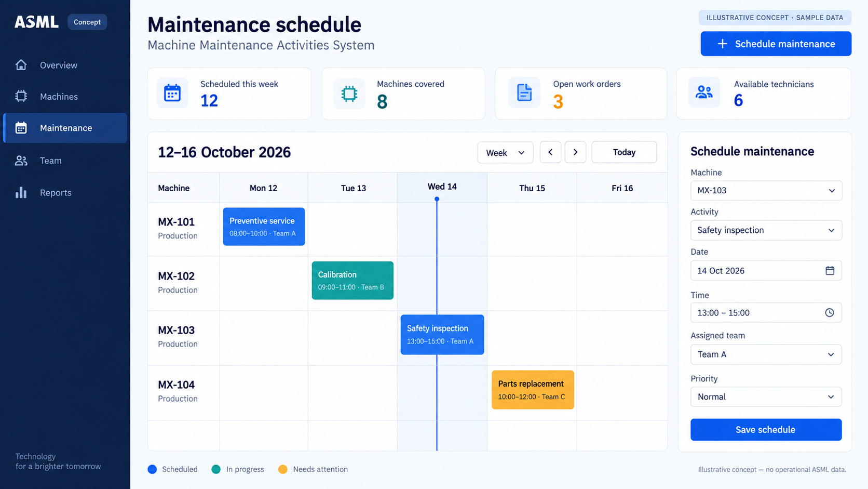868x489 pixels.
Task: Click the Open work orders value 3
Action: point(558,102)
